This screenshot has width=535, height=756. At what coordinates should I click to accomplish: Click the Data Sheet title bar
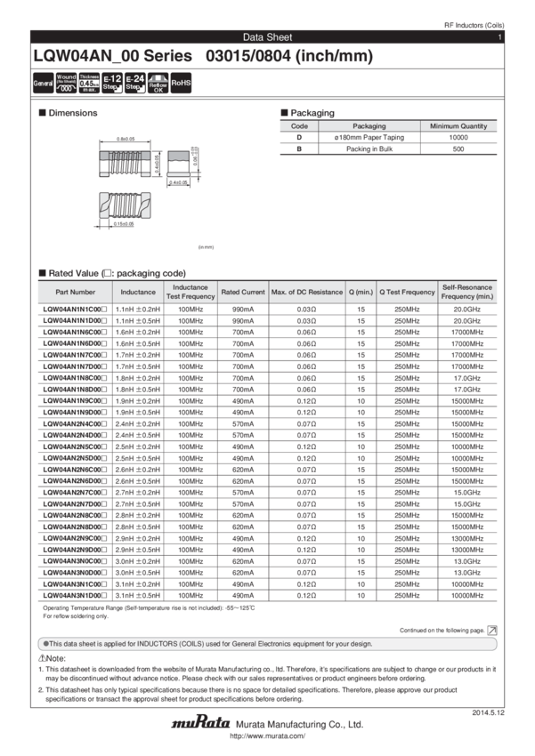click(267, 37)
